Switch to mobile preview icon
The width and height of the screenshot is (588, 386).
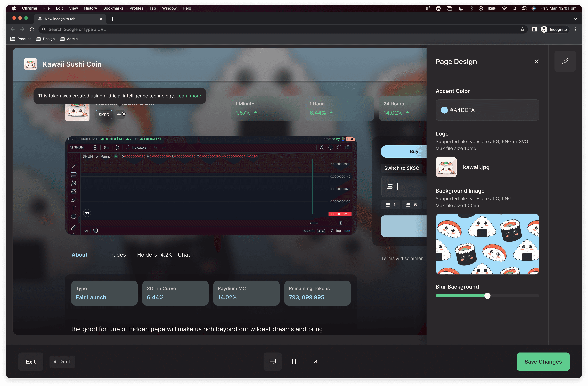point(294,361)
